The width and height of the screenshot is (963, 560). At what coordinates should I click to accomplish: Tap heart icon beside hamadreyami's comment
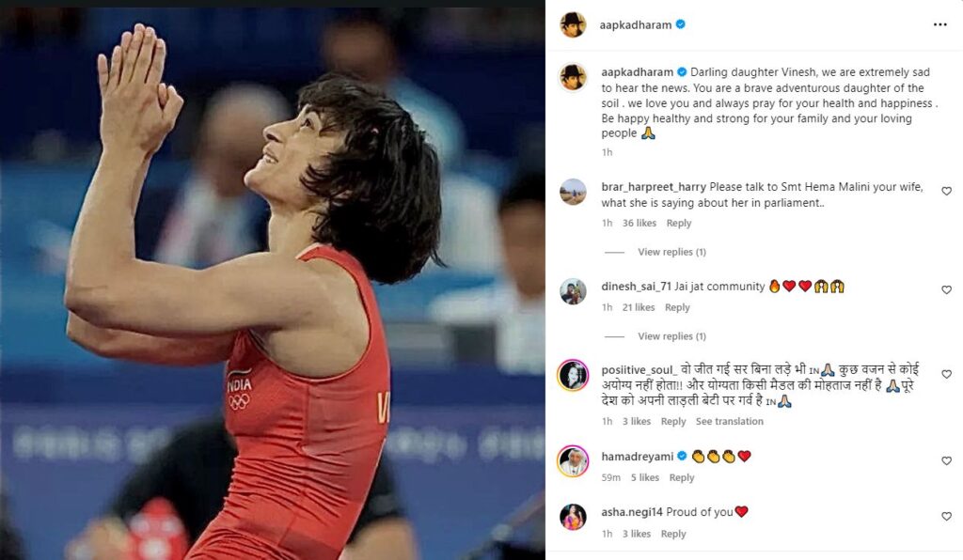pyautogui.click(x=946, y=460)
